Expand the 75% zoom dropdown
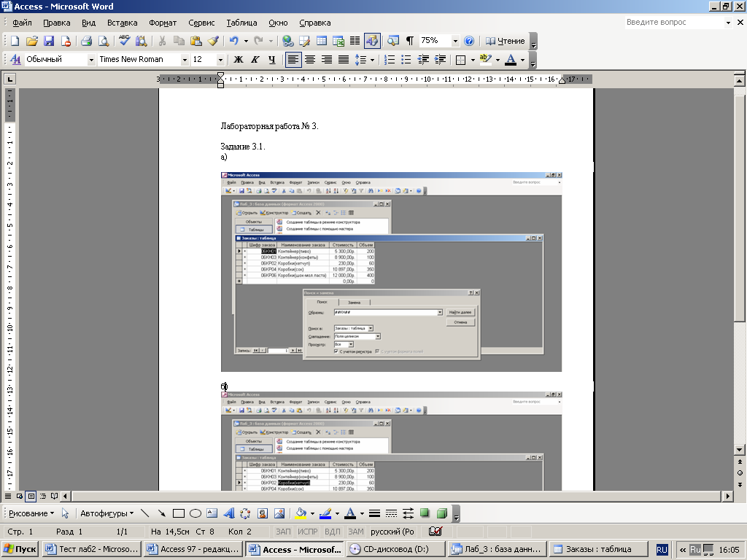This screenshot has height=560, width=747. click(x=455, y=41)
